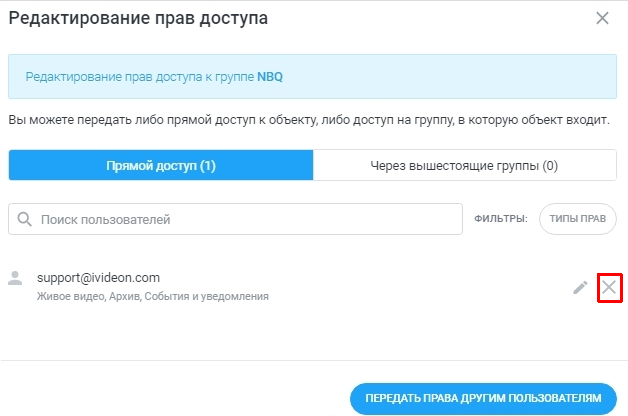Viewport: 628px width, 416px height.
Task: Click the Живое видео, Архив, События и уведомления text
Action: 153,296
